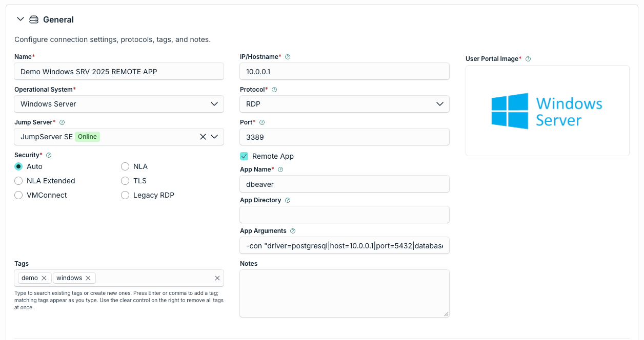This screenshot has height=340, width=644.
Task: Click the Port help icon
Action: pos(262,122)
